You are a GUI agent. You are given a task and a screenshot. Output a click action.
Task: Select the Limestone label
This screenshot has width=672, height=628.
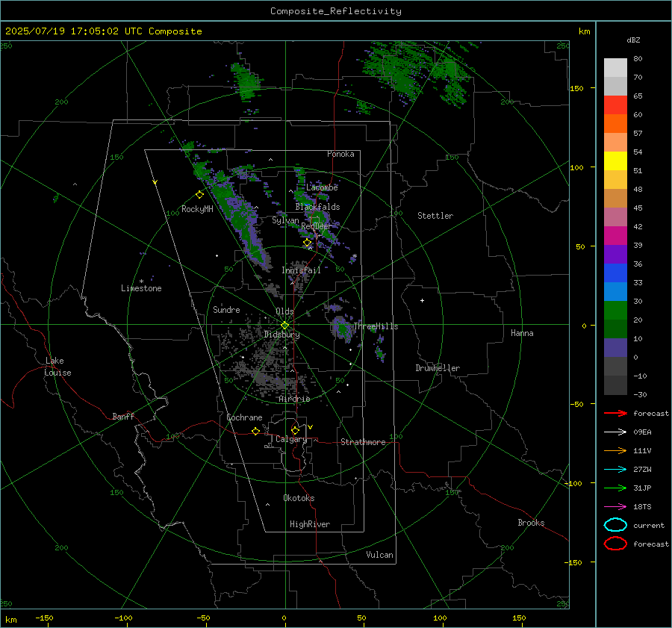[x=141, y=288]
